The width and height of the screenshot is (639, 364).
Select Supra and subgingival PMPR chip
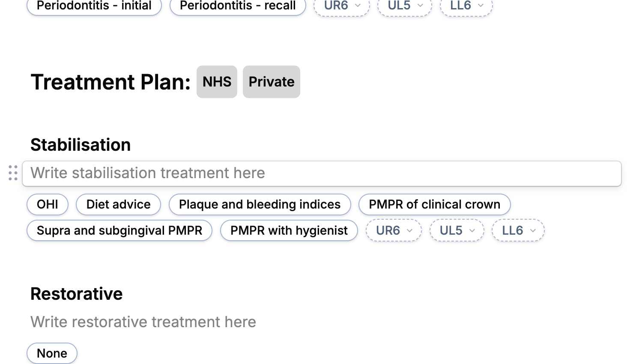pos(119,231)
